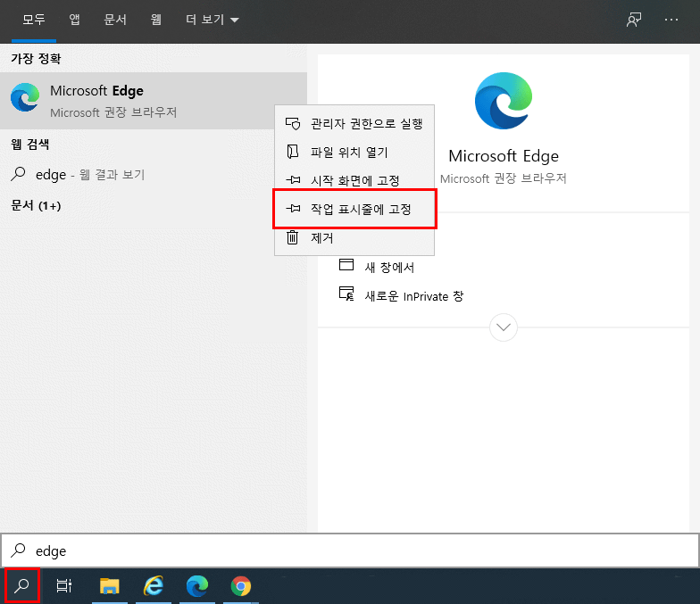Click the magnifier icon beside edge web result
This screenshot has width=700, height=604.
18,174
